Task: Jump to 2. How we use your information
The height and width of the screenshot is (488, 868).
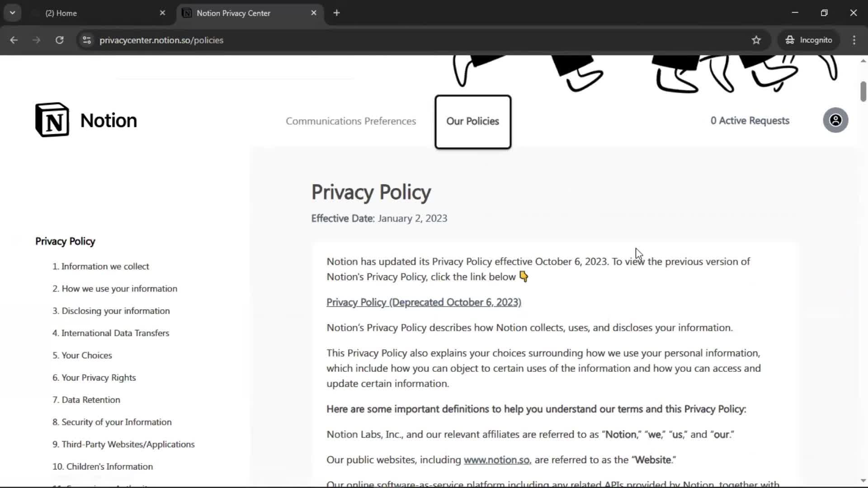Action: [x=115, y=289]
